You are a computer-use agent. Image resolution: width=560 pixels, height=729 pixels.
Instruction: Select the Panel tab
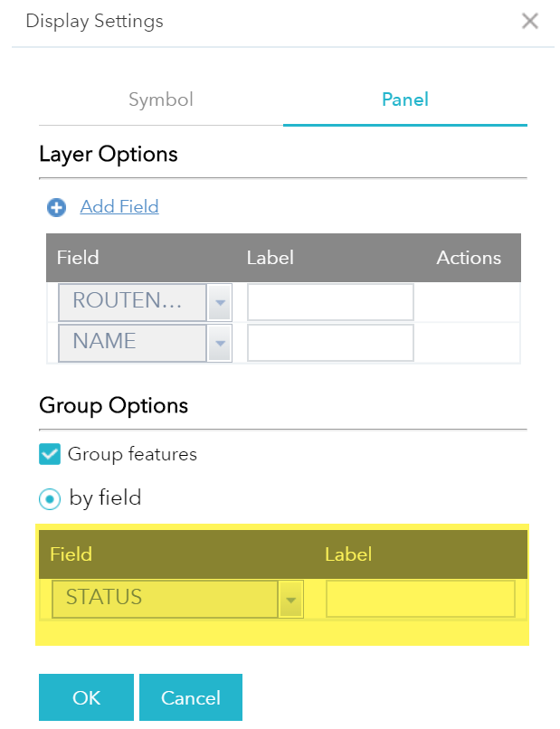(x=404, y=99)
